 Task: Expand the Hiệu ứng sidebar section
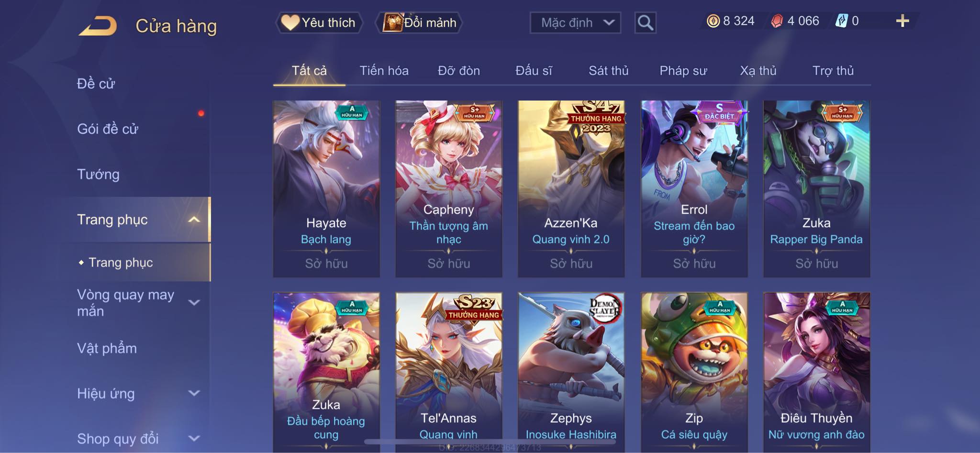tap(194, 393)
